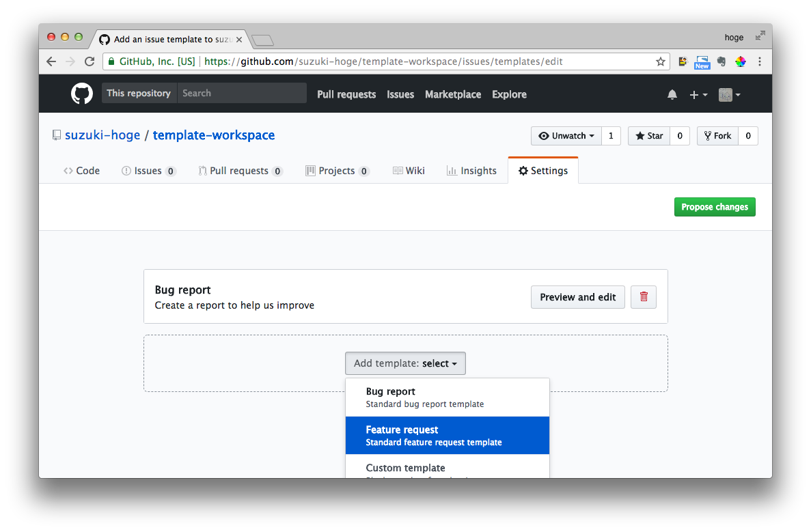
Task: Click the extension icon with New badge
Action: (x=702, y=61)
